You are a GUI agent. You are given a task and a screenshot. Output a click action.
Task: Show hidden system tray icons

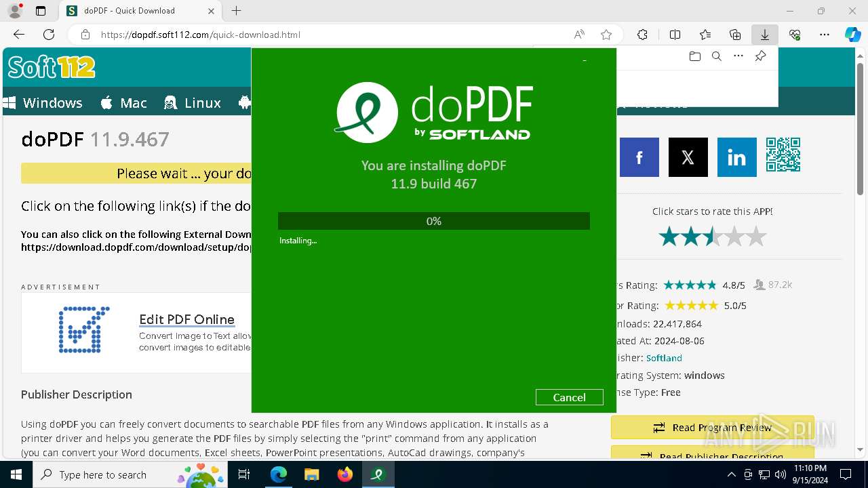(731, 474)
